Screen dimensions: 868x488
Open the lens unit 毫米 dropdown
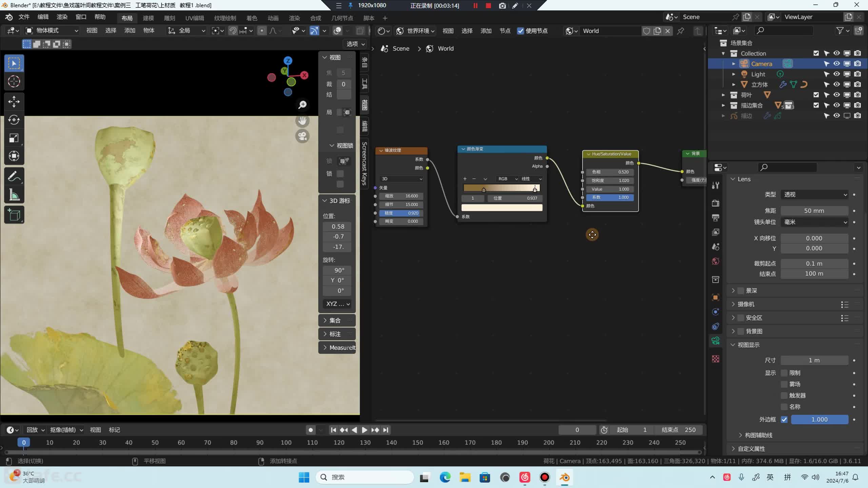click(x=814, y=222)
